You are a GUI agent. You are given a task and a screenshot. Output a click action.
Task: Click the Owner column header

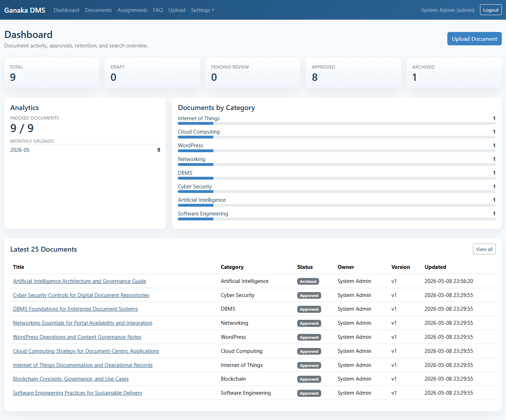[346, 267]
